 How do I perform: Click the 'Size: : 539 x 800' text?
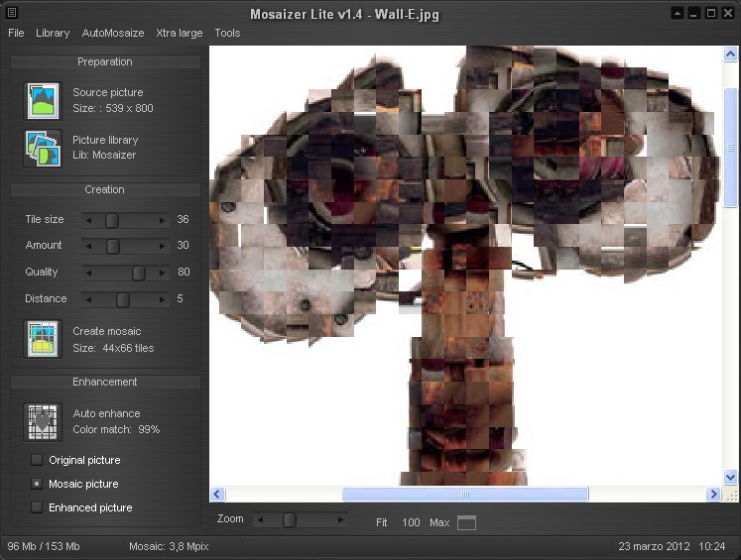pyautogui.click(x=113, y=109)
